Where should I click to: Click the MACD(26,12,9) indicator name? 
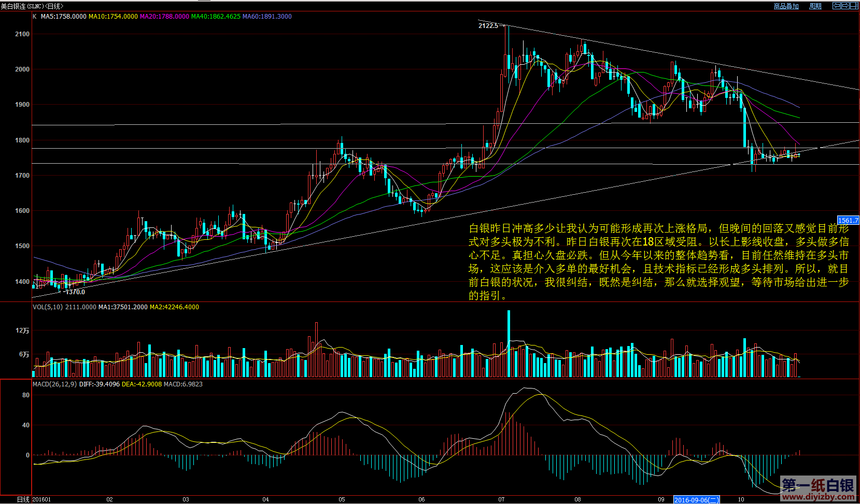tap(54, 384)
